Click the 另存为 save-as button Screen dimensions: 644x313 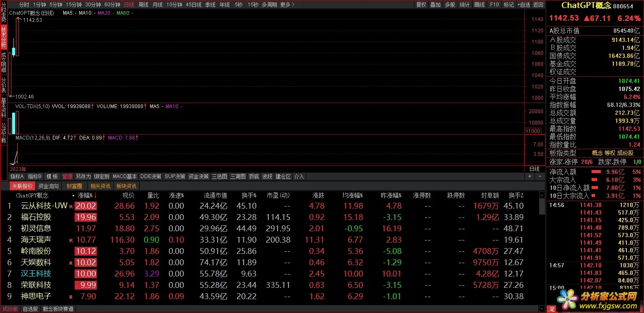(x=83, y=176)
